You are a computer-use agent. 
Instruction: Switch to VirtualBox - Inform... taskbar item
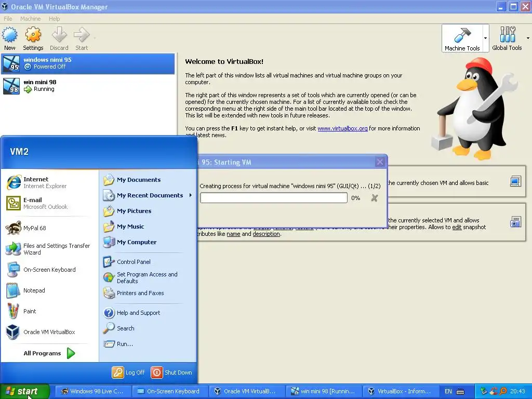[x=400, y=391]
